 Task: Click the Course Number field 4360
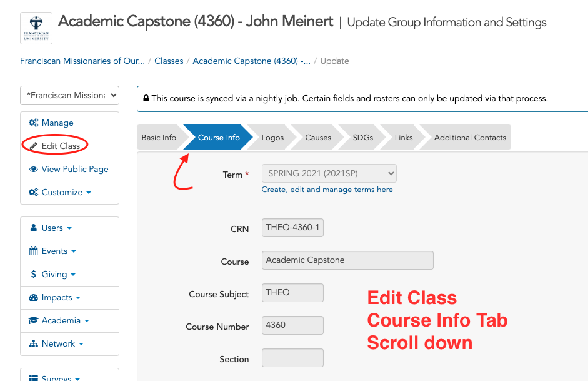coord(292,325)
